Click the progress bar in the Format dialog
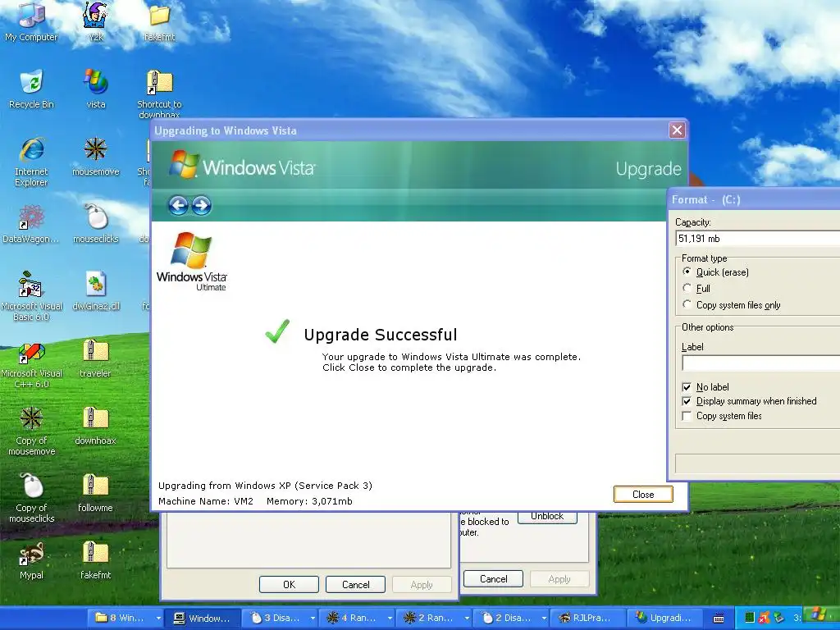 click(x=757, y=463)
